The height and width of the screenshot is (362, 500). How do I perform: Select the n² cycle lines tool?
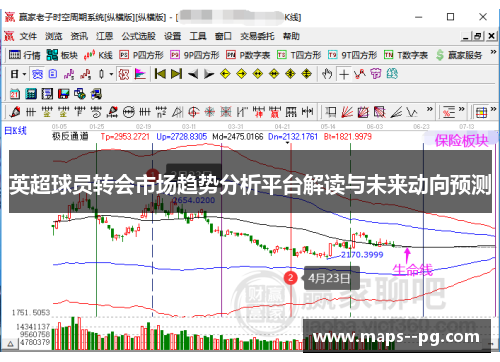tap(161, 112)
